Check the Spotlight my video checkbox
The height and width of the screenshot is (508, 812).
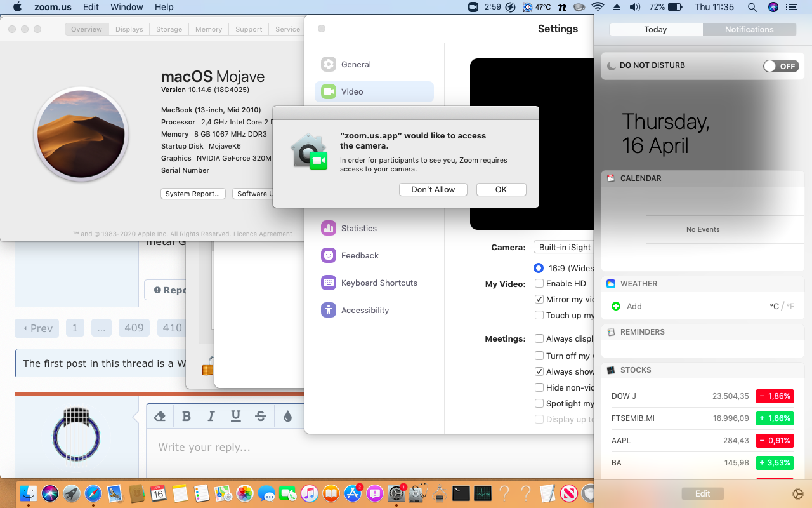539,403
